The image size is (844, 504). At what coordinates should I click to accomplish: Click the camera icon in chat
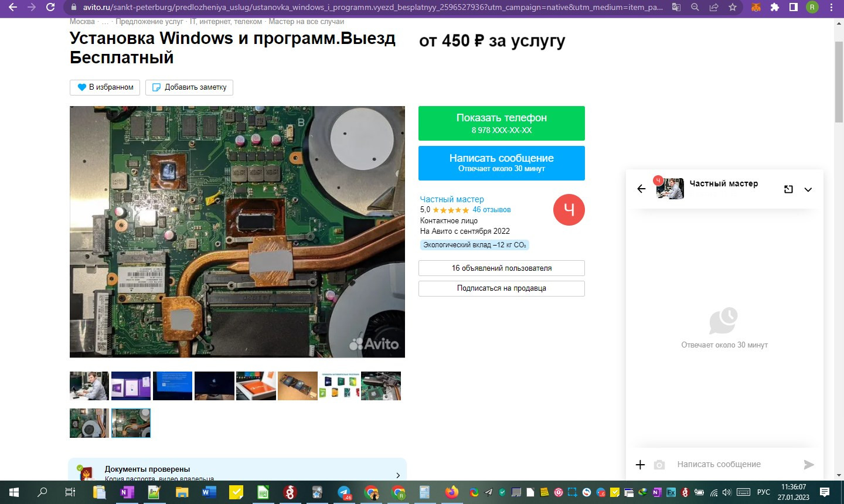pyautogui.click(x=659, y=465)
